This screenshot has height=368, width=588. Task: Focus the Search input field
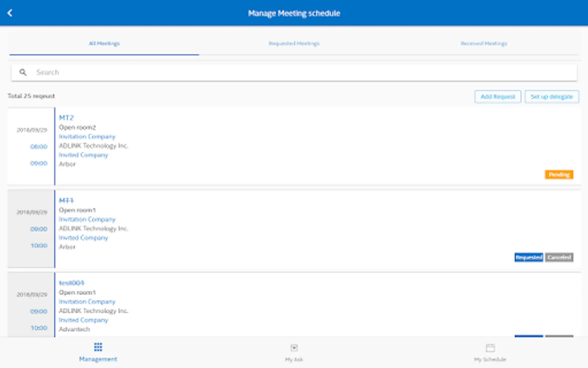coord(294,72)
